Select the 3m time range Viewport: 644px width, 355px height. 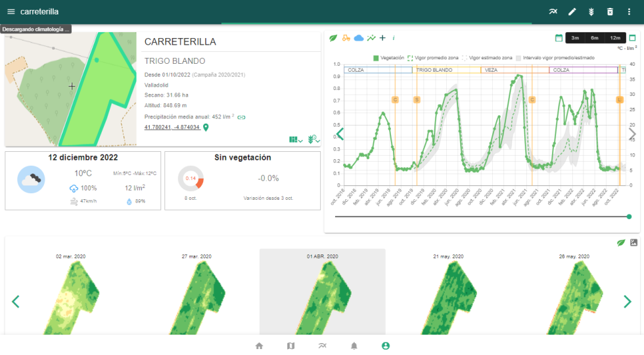tap(575, 38)
